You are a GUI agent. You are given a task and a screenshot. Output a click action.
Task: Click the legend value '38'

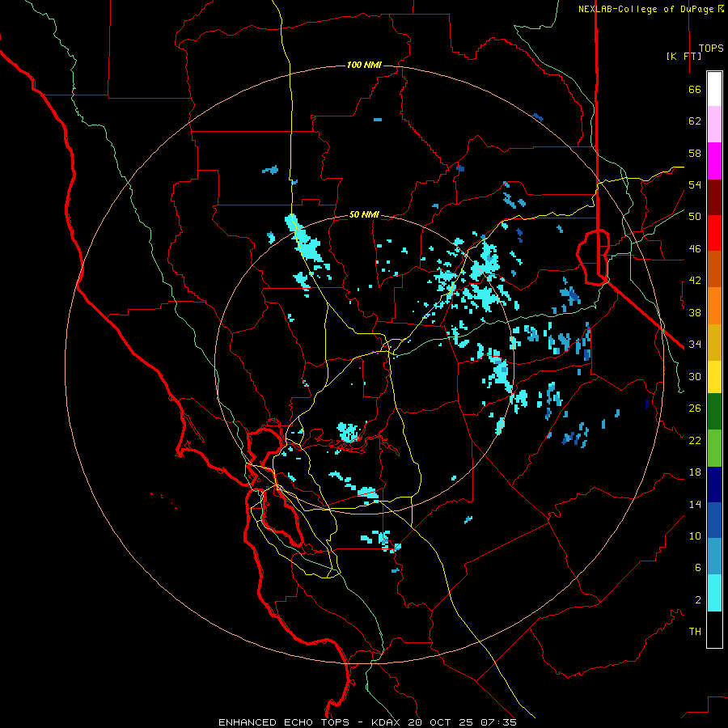click(695, 312)
